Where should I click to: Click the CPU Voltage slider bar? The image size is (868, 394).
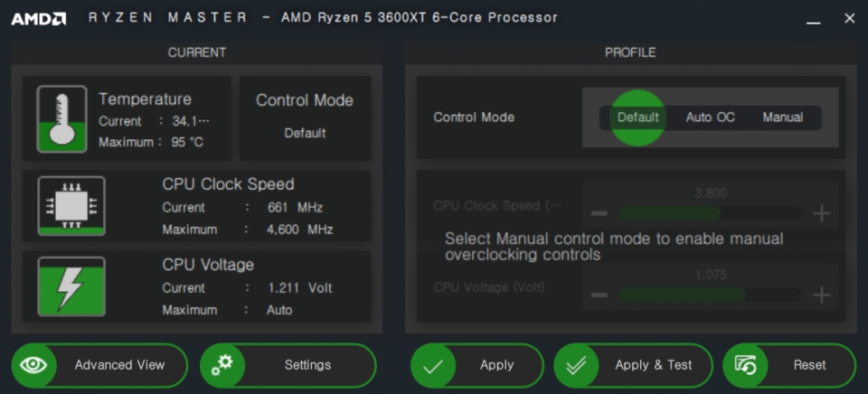(x=710, y=295)
